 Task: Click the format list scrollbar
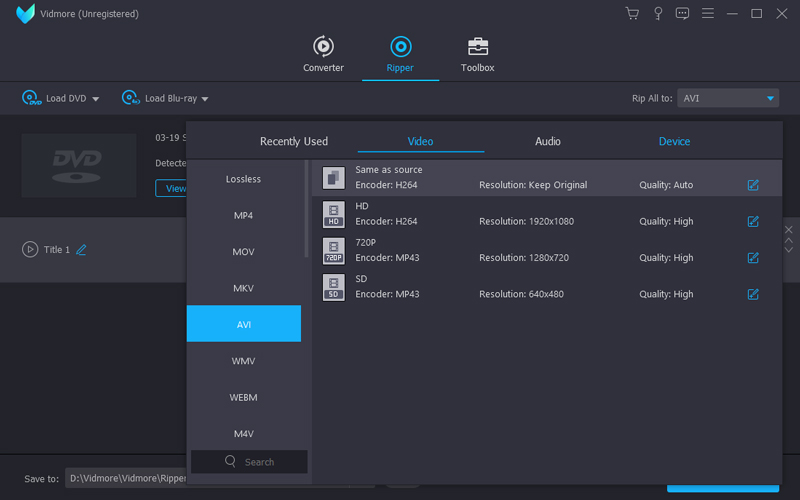(x=307, y=210)
